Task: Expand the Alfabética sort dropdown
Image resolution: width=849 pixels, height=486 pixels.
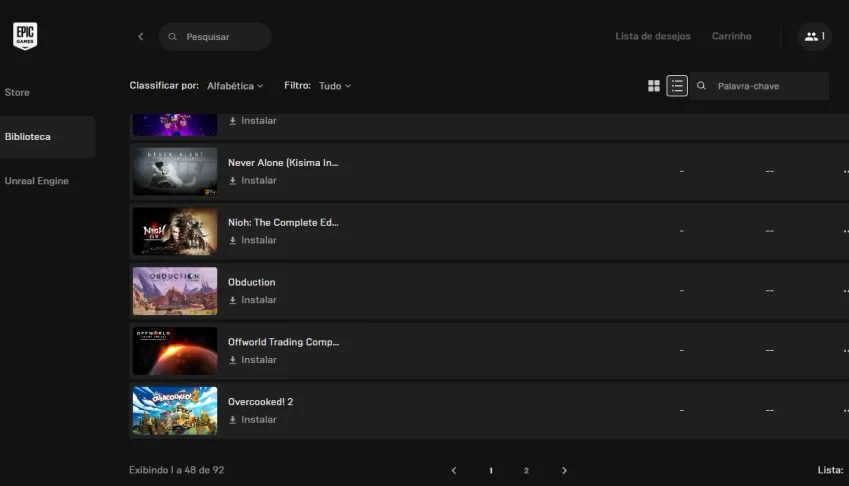Action: point(235,86)
